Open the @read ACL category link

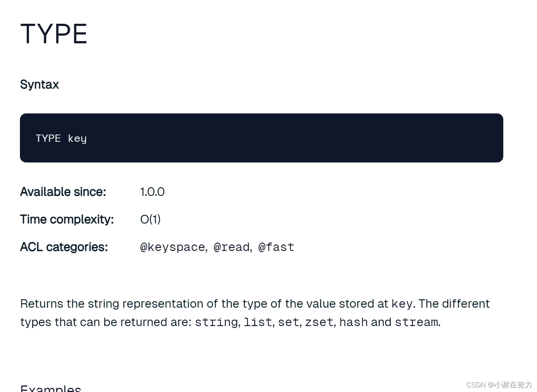tap(232, 247)
